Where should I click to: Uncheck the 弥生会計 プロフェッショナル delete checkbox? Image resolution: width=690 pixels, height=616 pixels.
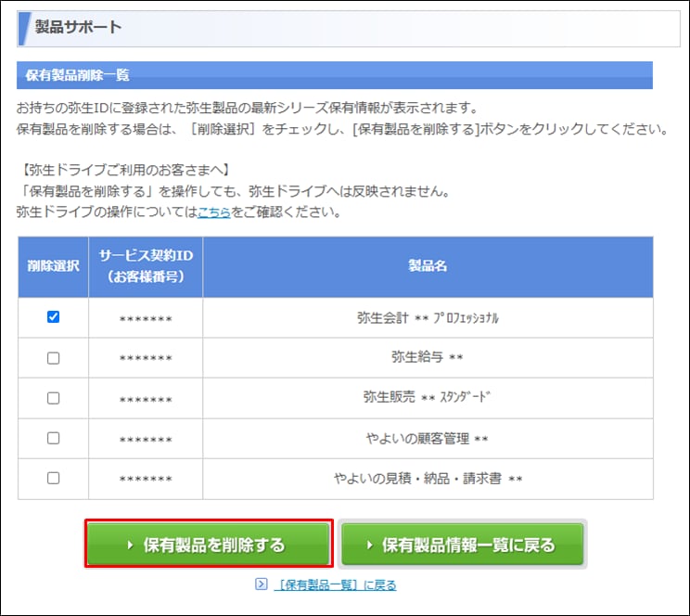click(x=53, y=317)
